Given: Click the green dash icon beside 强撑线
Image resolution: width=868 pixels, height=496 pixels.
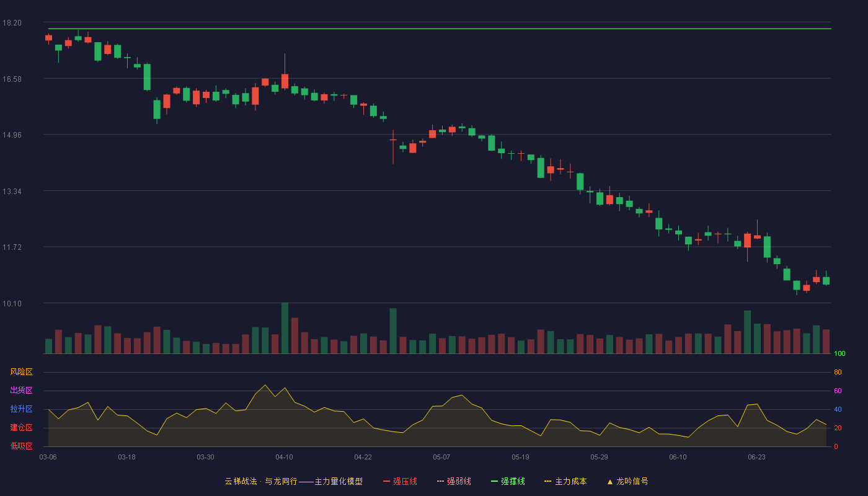Looking at the screenshot, I should (x=495, y=481).
